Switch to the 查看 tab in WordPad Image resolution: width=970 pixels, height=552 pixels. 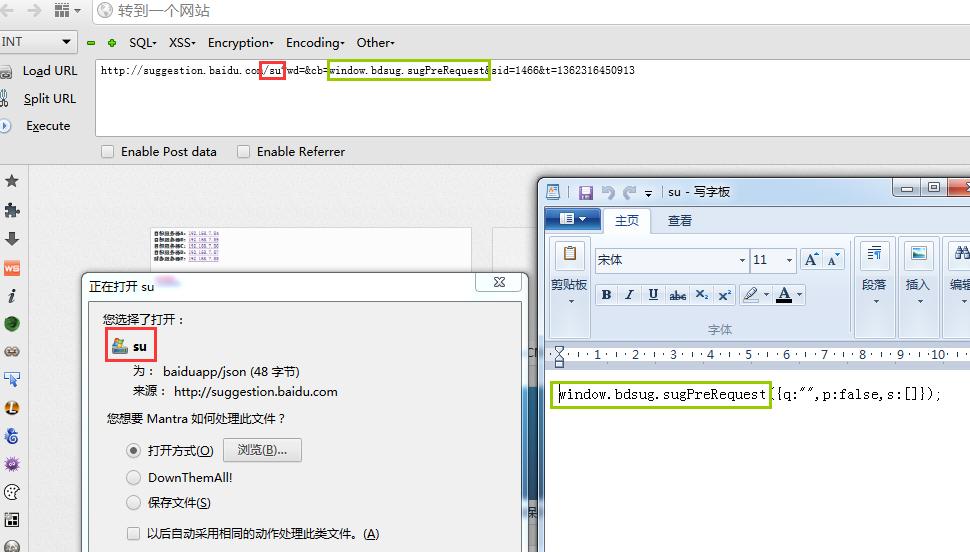(x=680, y=221)
